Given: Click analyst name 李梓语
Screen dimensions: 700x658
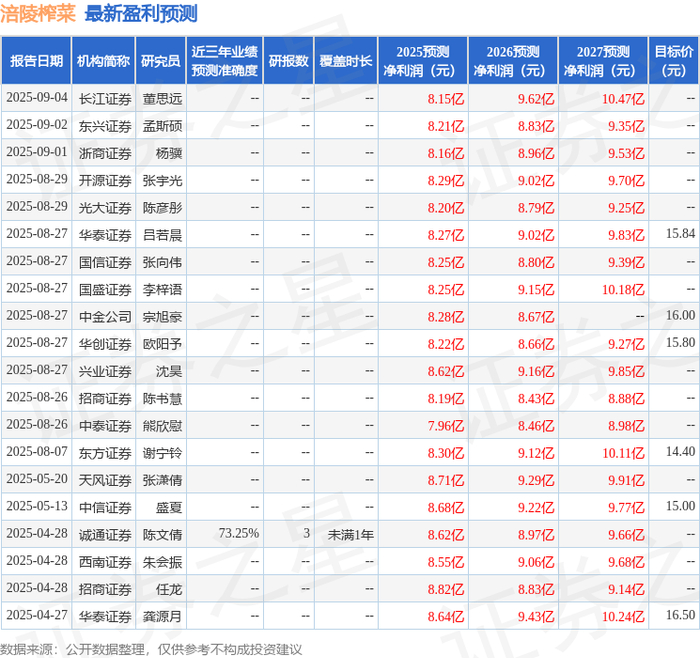Looking at the screenshot, I should pos(162,289).
